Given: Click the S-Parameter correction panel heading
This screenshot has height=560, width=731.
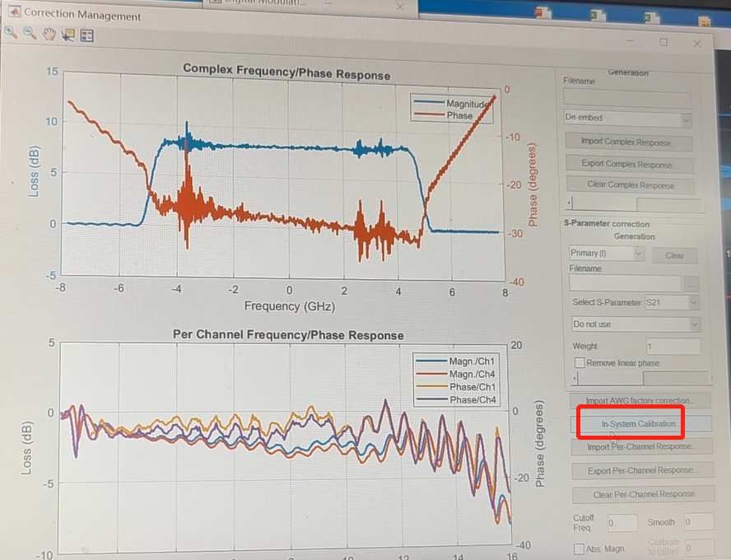Looking at the screenshot, I should (607, 223).
